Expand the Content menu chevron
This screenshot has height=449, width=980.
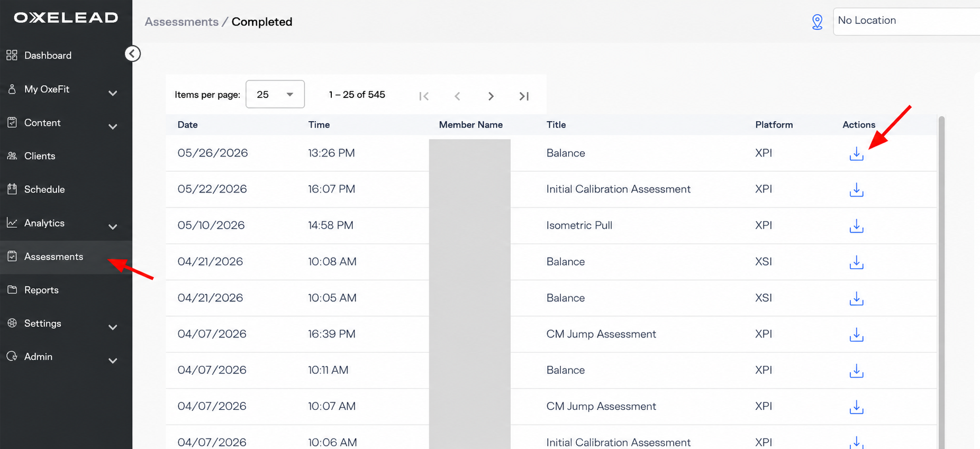pyautogui.click(x=113, y=126)
